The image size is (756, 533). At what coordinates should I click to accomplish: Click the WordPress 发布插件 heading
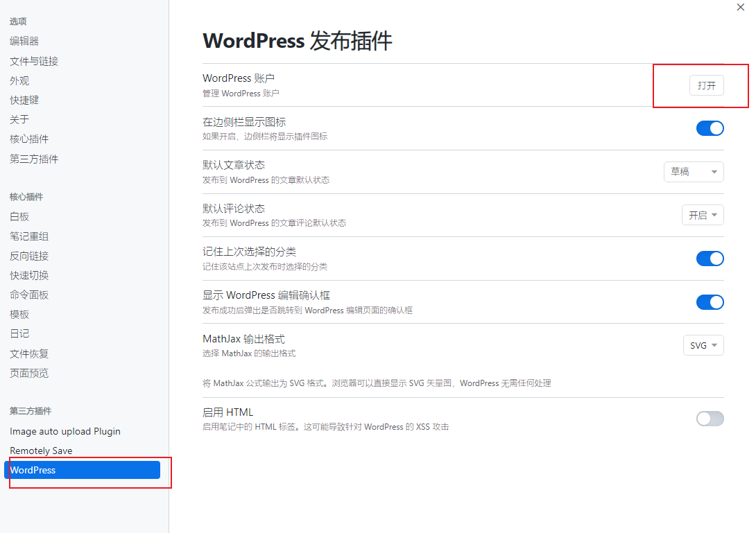point(297,40)
